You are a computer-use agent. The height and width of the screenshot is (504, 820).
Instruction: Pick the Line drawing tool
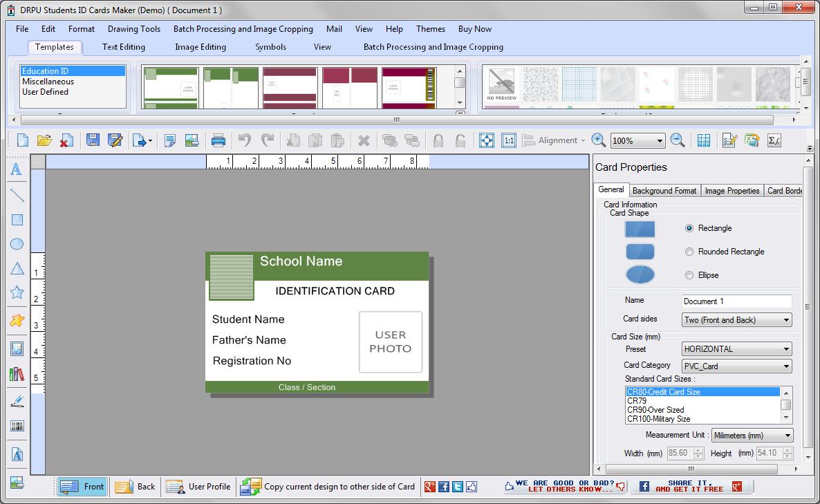tap(17, 195)
